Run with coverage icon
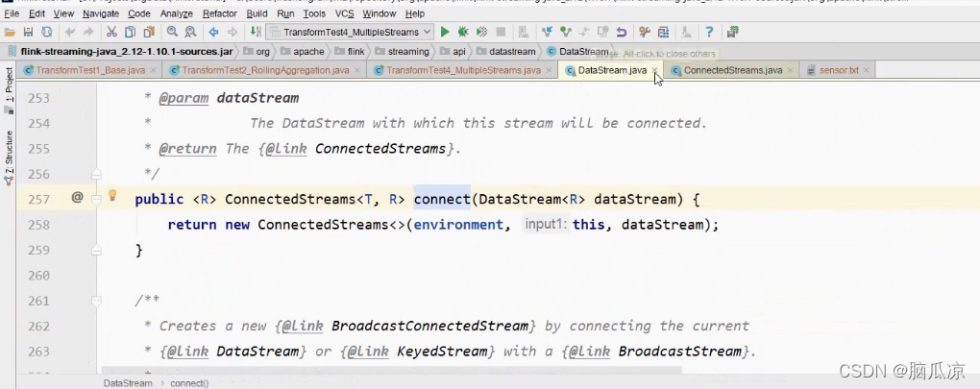This screenshot has width=980, height=389. click(482, 32)
